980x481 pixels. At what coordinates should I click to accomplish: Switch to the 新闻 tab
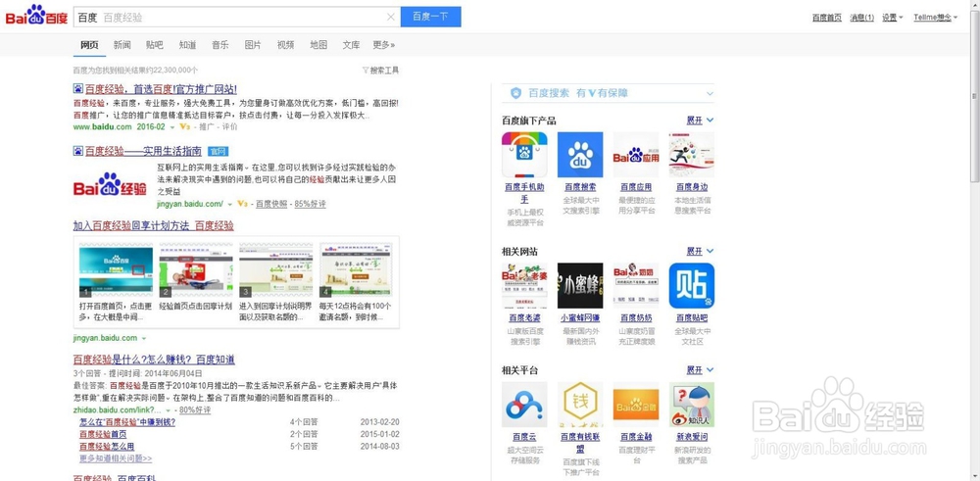coord(122,45)
